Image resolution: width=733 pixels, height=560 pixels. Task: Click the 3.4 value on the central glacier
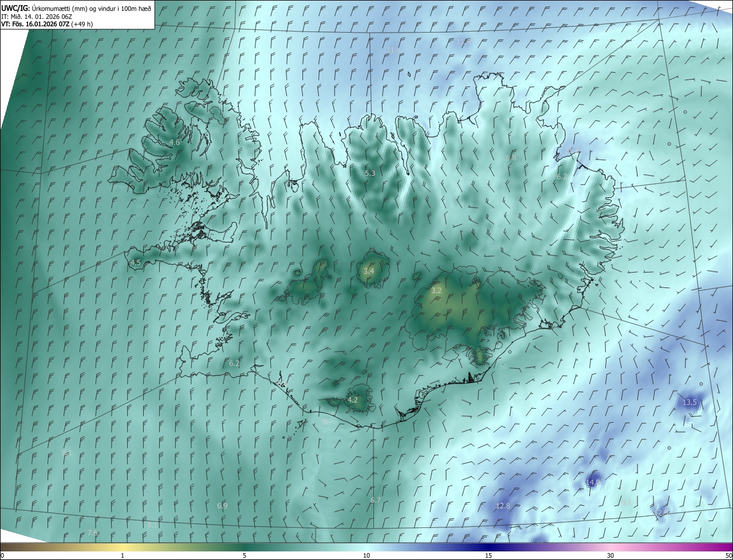click(x=369, y=271)
